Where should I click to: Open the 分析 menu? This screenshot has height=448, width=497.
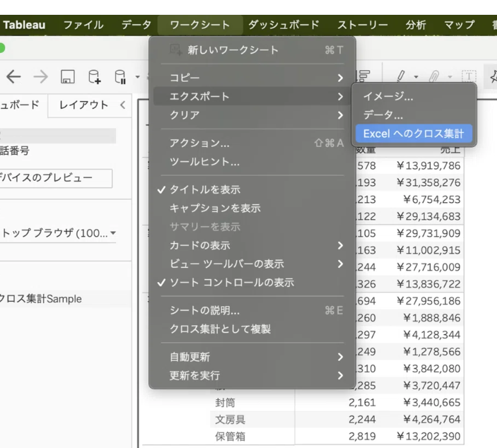point(416,25)
